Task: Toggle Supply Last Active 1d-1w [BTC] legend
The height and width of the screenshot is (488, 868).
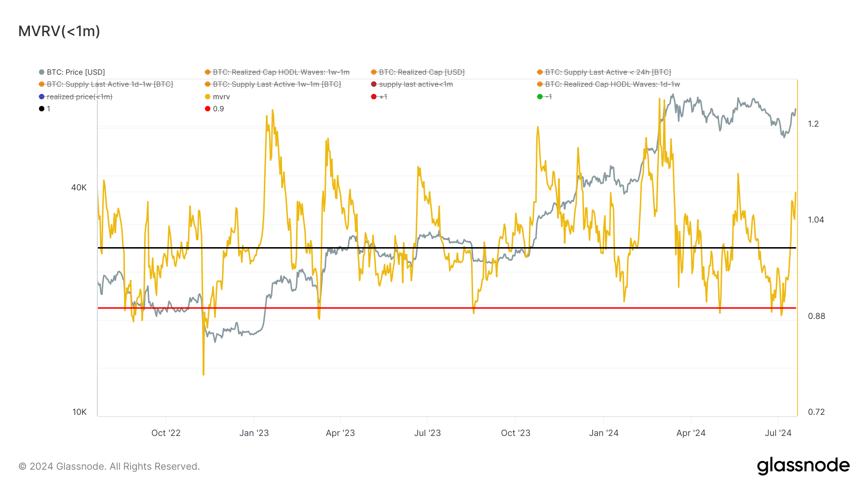Action: 106,84
